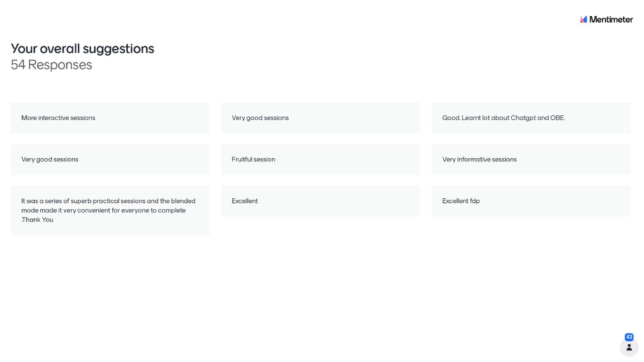Screen dimensions: 644x362
Task: Click the Mentimeter brand name text
Action: (x=611, y=19)
